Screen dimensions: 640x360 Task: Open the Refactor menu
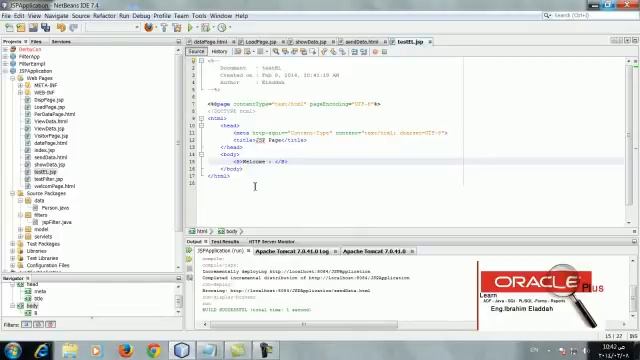[104, 16]
